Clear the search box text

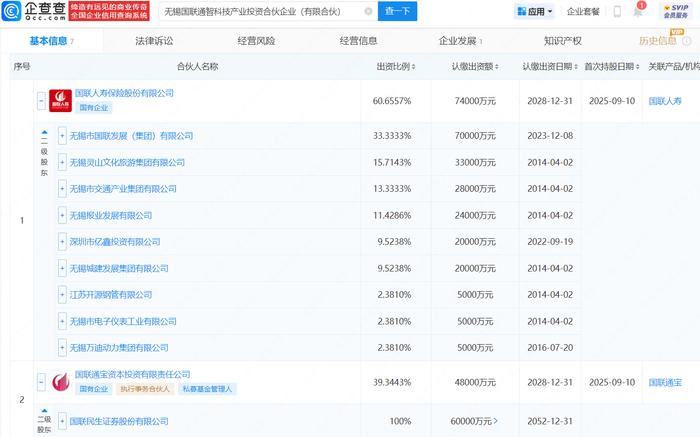coord(368,12)
